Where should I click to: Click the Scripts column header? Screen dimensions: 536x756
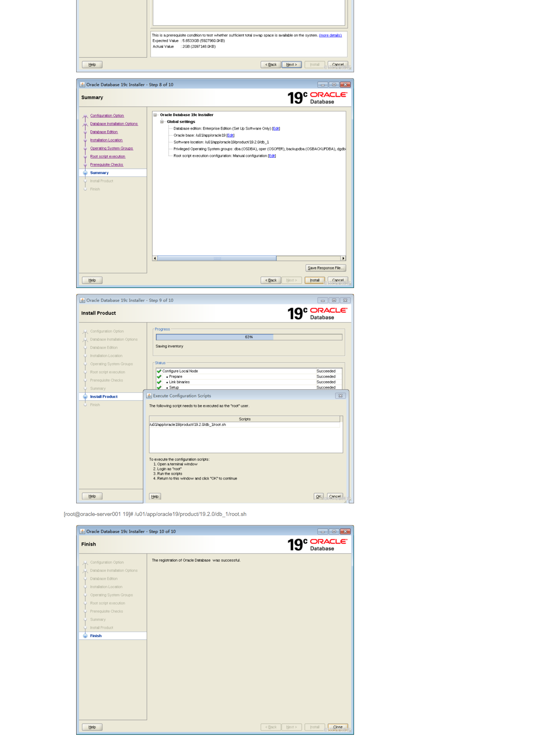[x=245, y=419]
